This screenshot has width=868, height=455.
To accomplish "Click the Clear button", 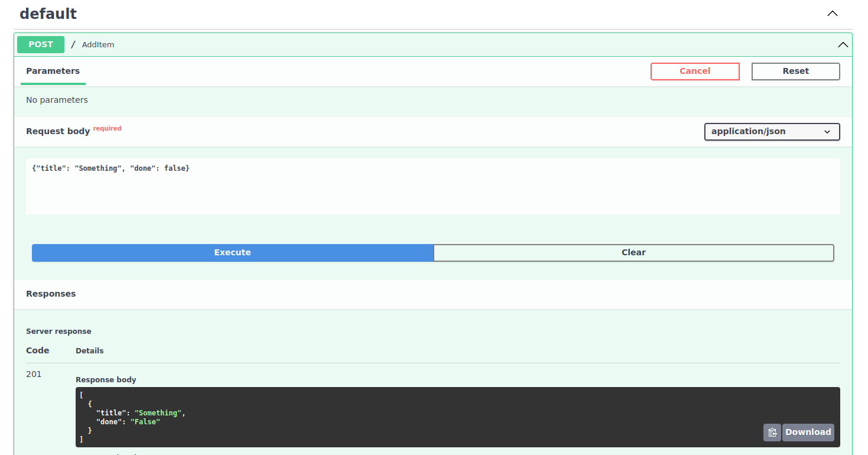I will [x=633, y=252].
